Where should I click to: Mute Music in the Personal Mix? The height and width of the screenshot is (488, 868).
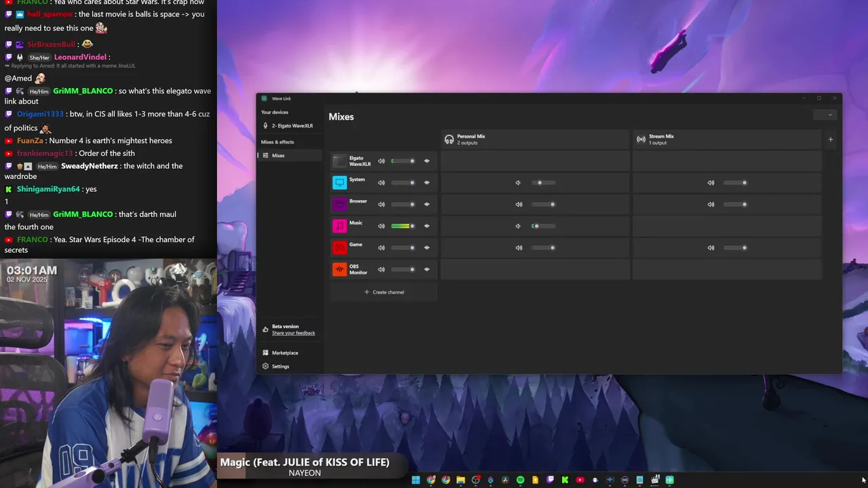[x=518, y=226]
